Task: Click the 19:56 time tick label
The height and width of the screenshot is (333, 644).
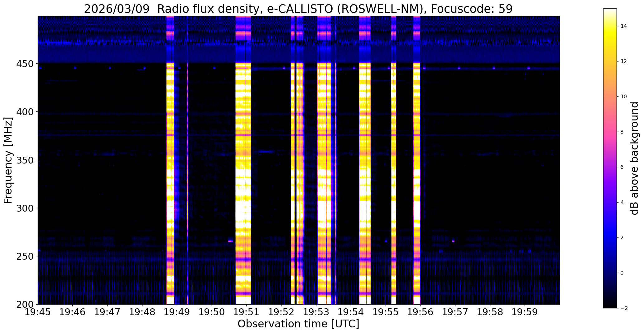Action: coord(421,312)
